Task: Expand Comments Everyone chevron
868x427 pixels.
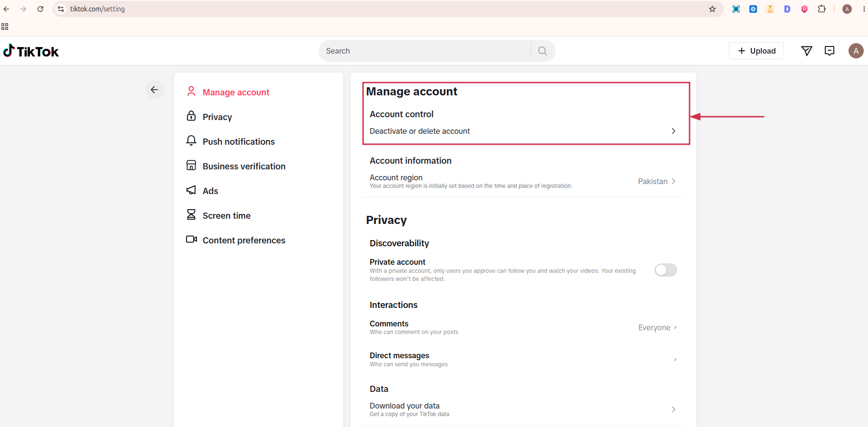Action: [675, 327]
